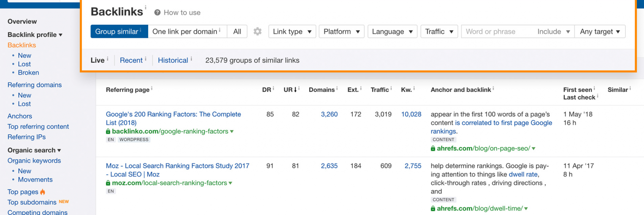This screenshot has height=215, width=644.
Task: Open New under Backlinks
Action: tap(25, 56)
